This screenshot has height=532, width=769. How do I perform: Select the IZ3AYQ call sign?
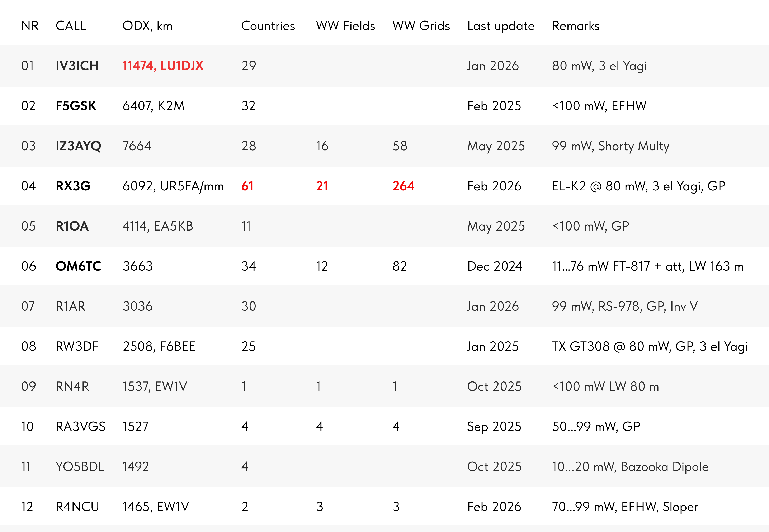(x=78, y=146)
